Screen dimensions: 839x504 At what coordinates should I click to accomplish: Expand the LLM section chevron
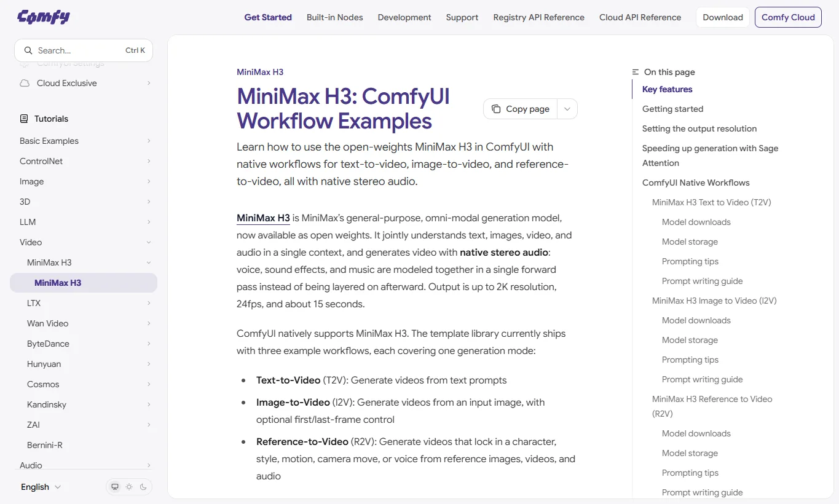coord(149,222)
